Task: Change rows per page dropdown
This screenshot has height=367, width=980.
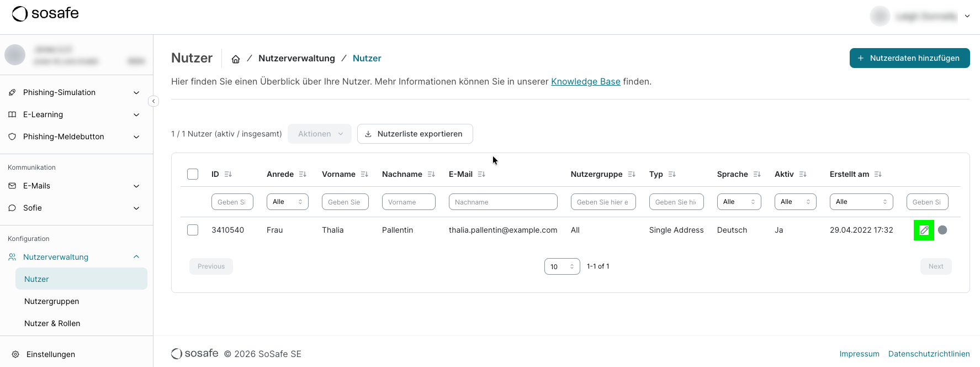Action: click(561, 266)
